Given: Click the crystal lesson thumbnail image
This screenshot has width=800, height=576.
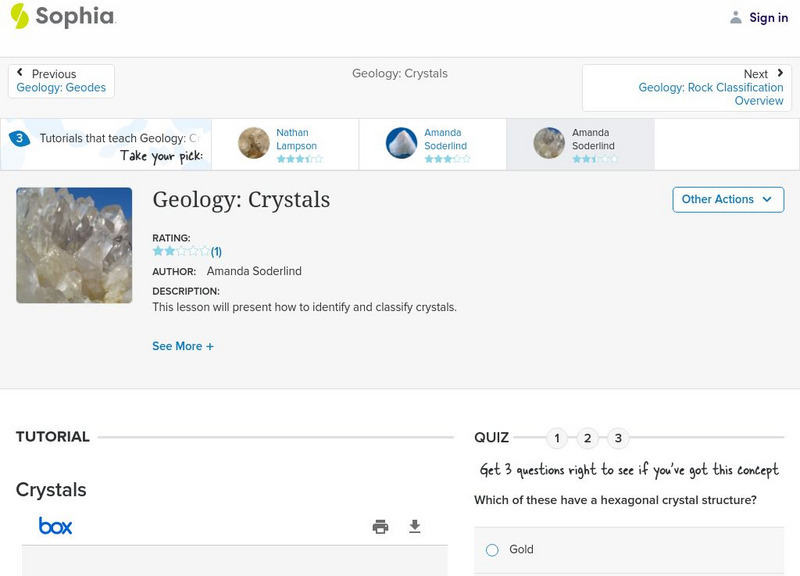Looking at the screenshot, I should 74,245.
